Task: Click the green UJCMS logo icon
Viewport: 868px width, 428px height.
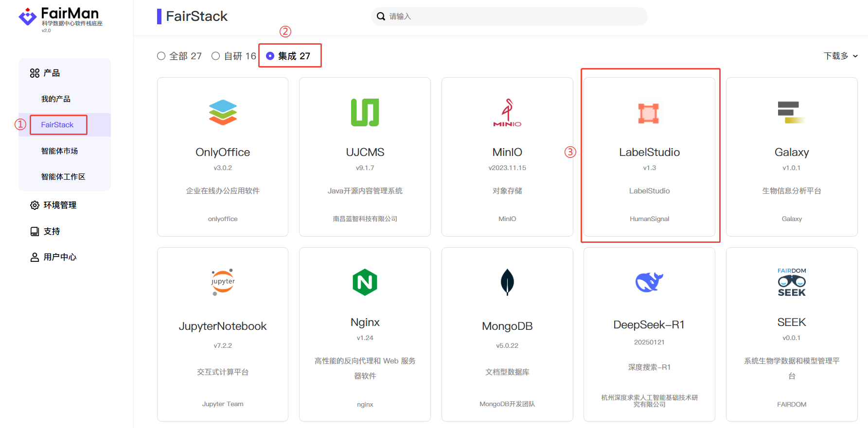Action: tap(365, 112)
